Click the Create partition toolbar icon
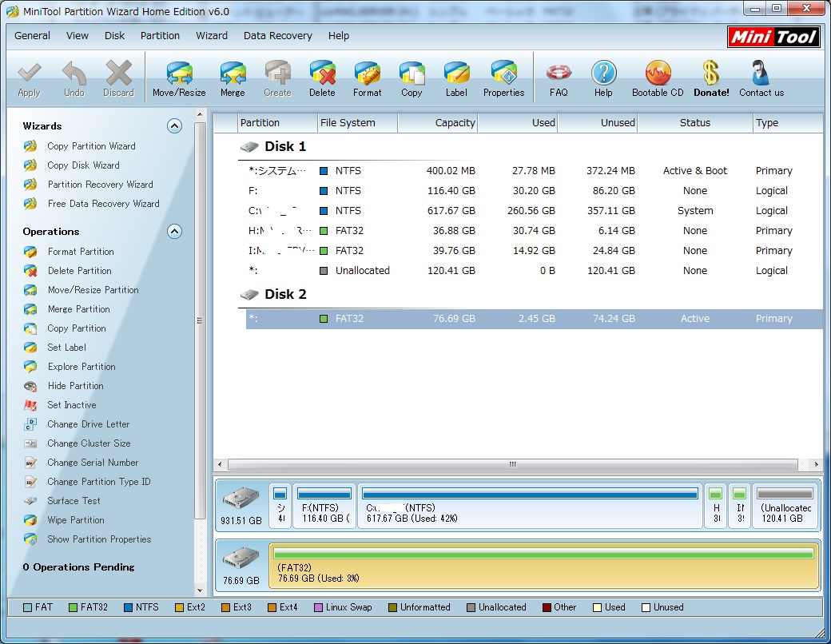Image resolution: width=831 pixels, height=644 pixels. [x=278, y=80]
